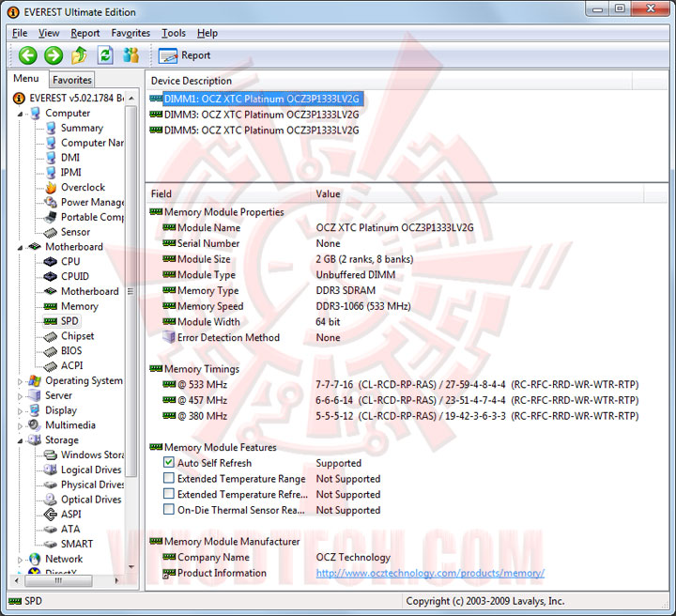Image resolution: width=676 pixels, height=616 pixels.
Task: Open the Computer Name page icon
Action: click(51, 143)
